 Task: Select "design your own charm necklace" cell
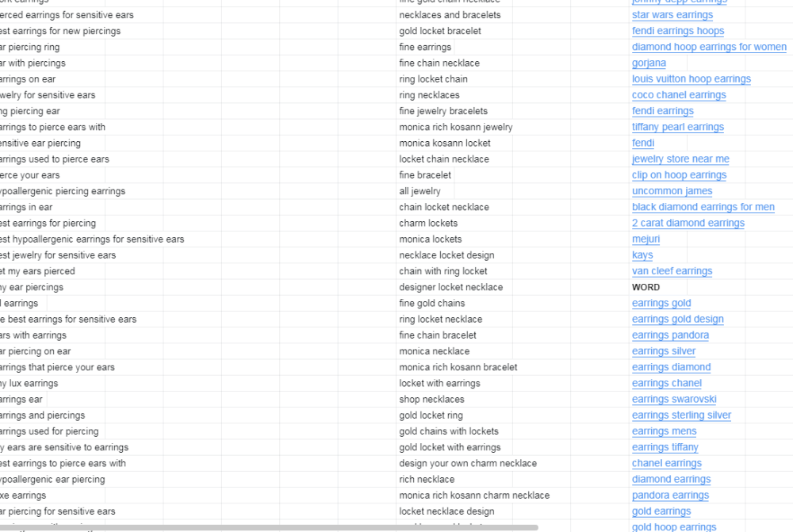(x=468, y=463)
